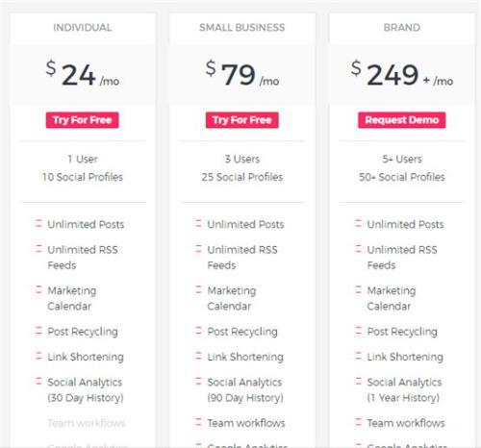
Task: Click bullet icon beside Small Business Link Shortening
Action: 198,356
